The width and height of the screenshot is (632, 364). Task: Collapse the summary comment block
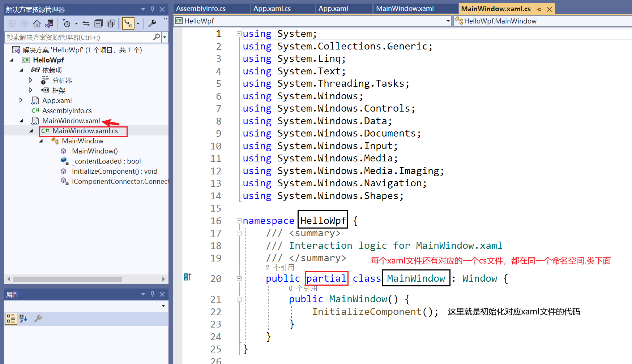point(239,233)
